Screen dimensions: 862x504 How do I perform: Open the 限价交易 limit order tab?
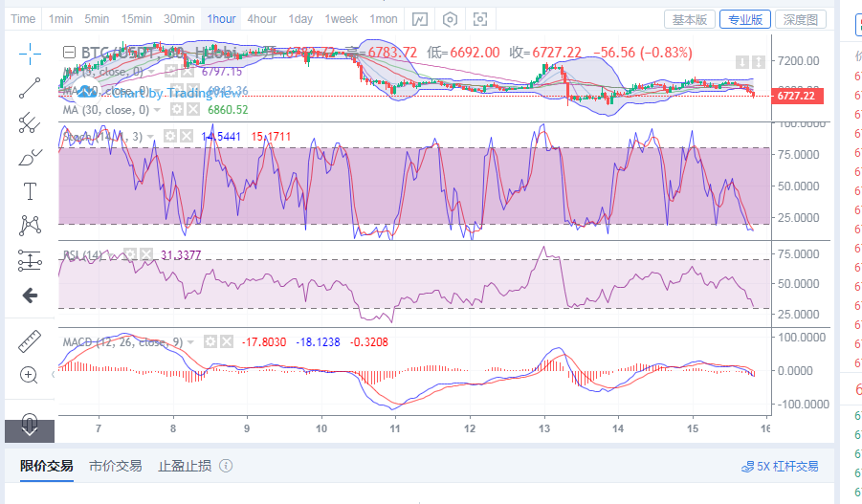click(x=47, y=466)
